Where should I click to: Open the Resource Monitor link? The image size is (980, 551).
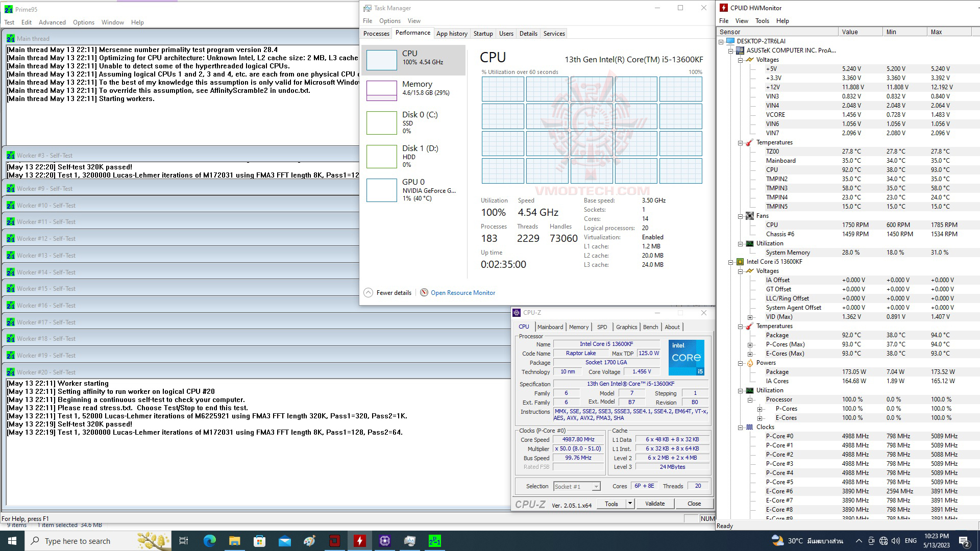tap(462, 293)
